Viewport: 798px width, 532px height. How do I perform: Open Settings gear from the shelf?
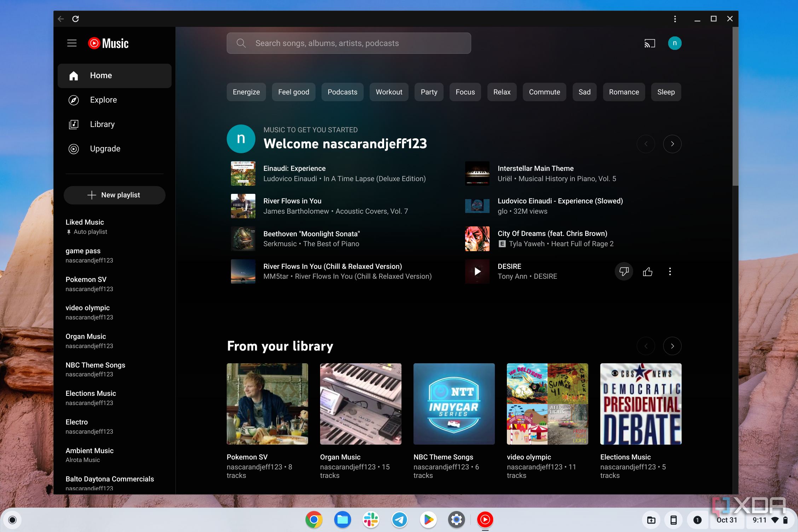[x=457, y=520]
